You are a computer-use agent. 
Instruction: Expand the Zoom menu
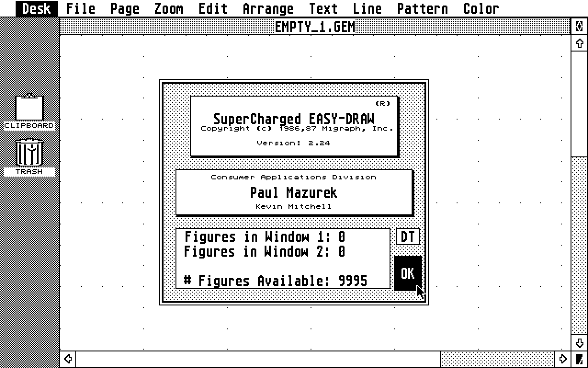pyautogui.click(x=169, y=9)
